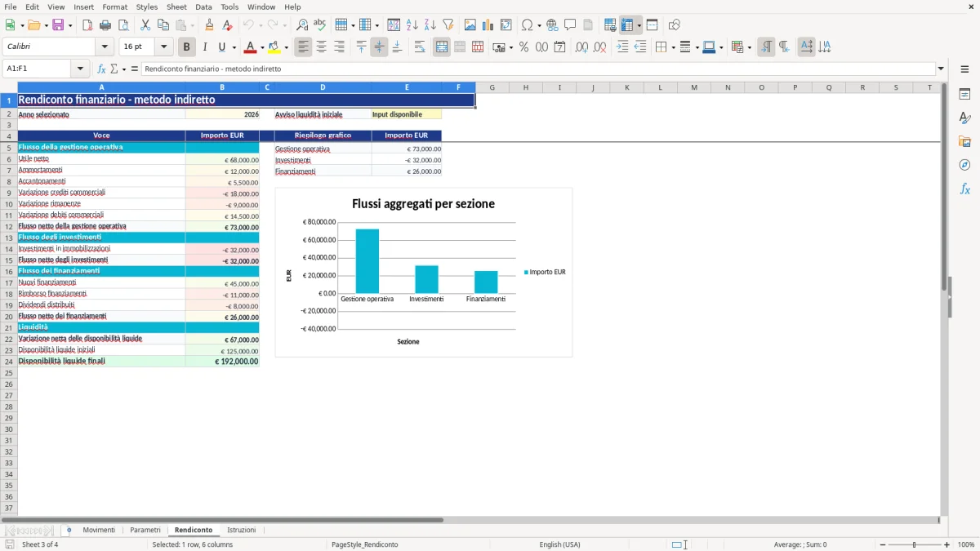Click the Copy icon

163,25
